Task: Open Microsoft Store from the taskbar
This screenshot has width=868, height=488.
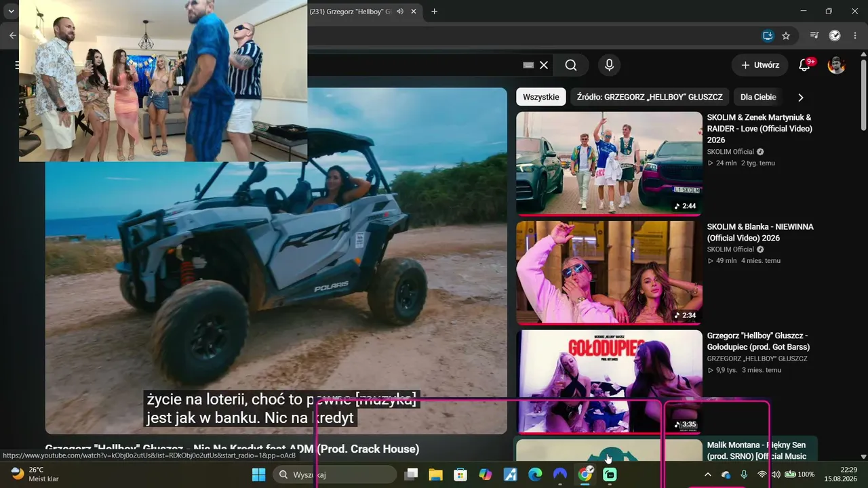Action: click(460, 474)
